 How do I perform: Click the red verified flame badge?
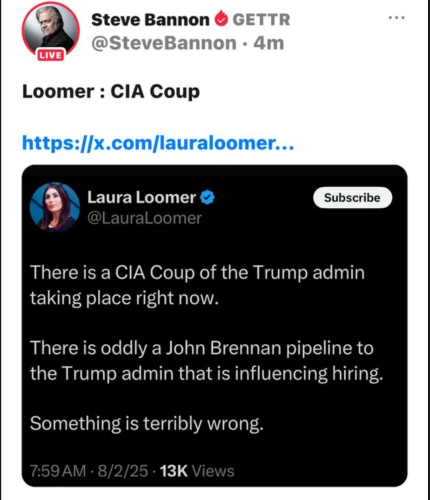(x=221, y=19)
